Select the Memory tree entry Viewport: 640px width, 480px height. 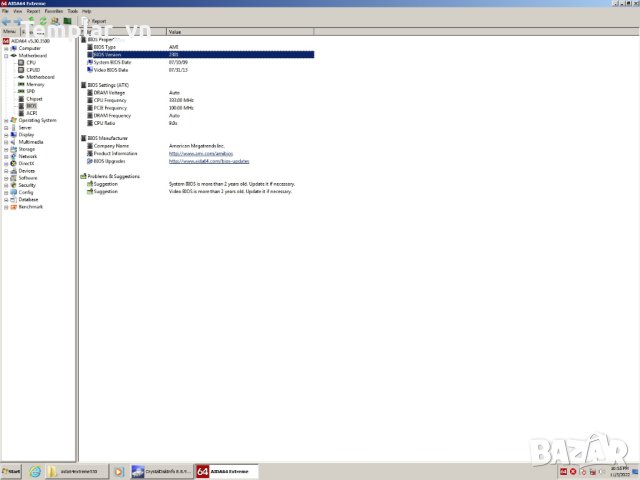(35, 84)
